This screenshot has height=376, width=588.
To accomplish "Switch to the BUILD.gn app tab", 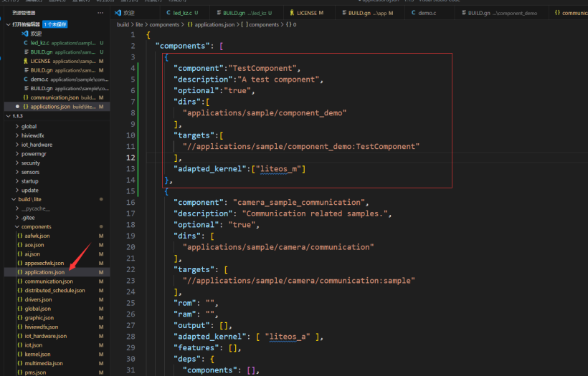I will click(x=370, y=13).
